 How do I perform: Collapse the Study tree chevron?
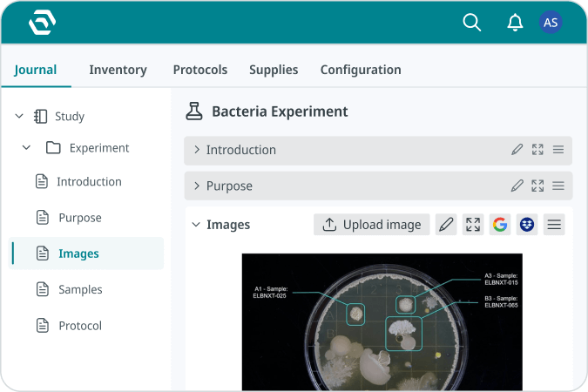[x=19, y=116]
